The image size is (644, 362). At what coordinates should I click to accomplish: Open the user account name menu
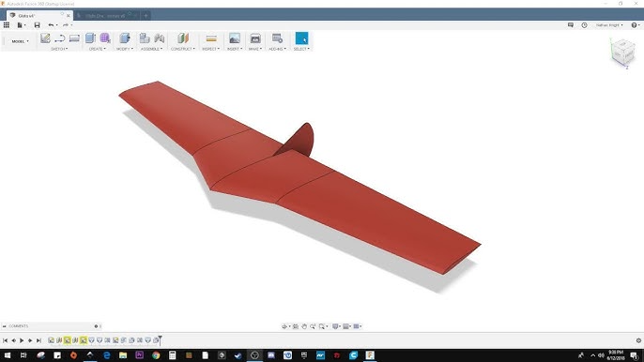[609, 25]
